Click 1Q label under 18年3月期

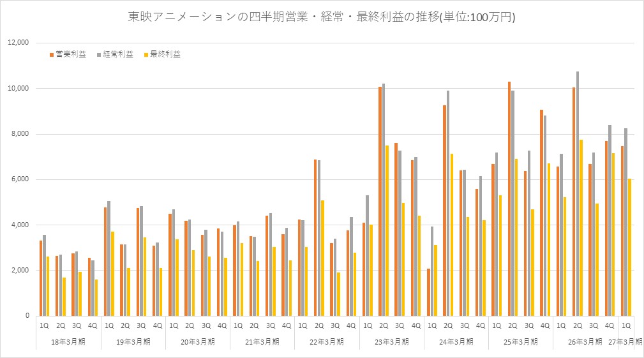click(44, 325)
